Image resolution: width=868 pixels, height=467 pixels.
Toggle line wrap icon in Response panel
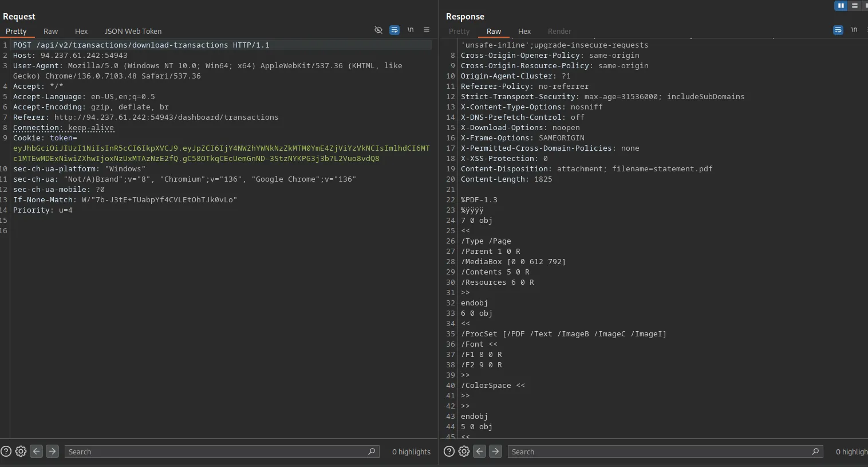(x=838, y=30)
